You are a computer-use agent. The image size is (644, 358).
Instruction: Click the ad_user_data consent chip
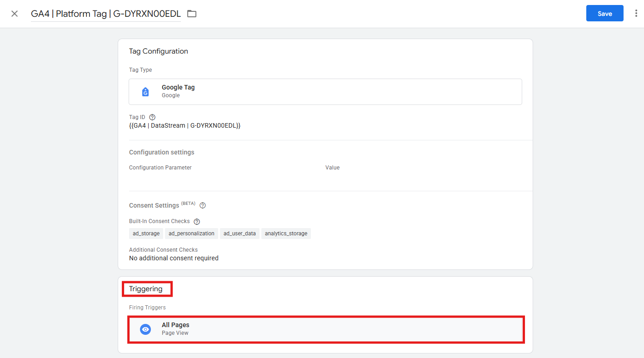coord(240,234)
